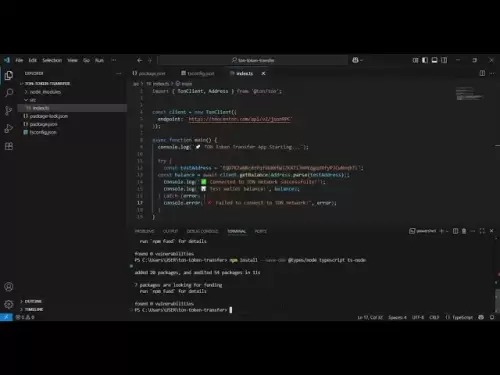
Task: Switch to the Debug Console tab
Action: point(202,231)
